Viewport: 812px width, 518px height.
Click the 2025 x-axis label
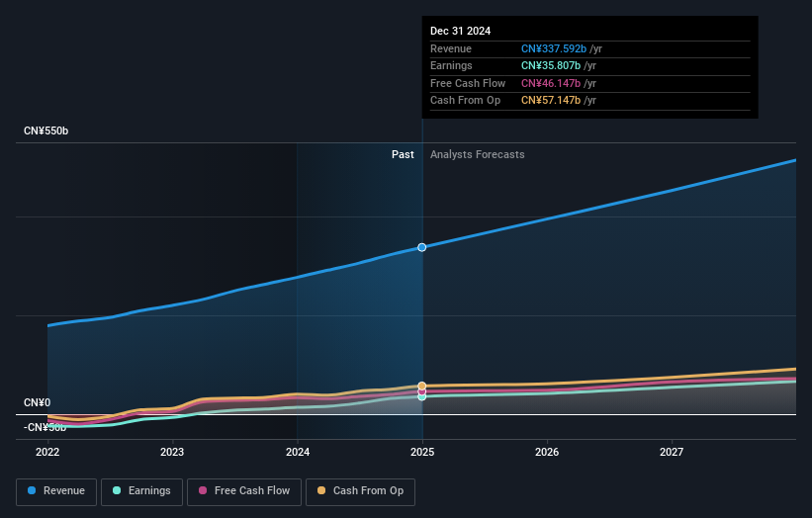[422, 452]
